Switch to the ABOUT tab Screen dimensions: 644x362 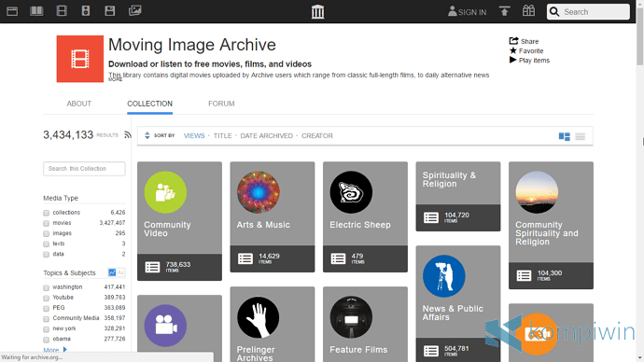(78, 104)
